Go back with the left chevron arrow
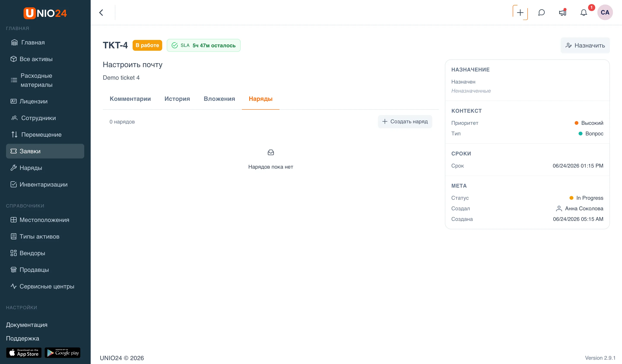Viewport: 622px width, 364px height. 101,13
